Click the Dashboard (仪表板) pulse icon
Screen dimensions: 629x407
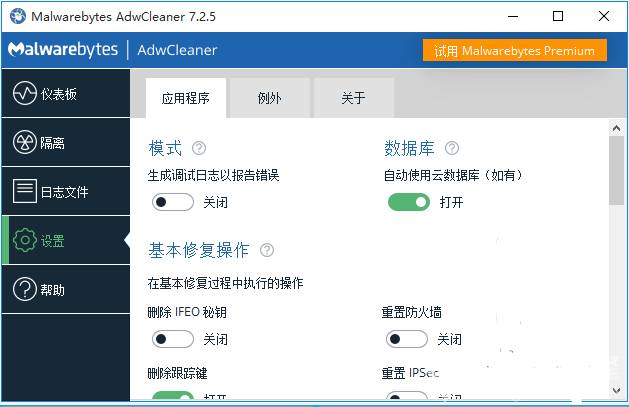[x=24, y=93]
